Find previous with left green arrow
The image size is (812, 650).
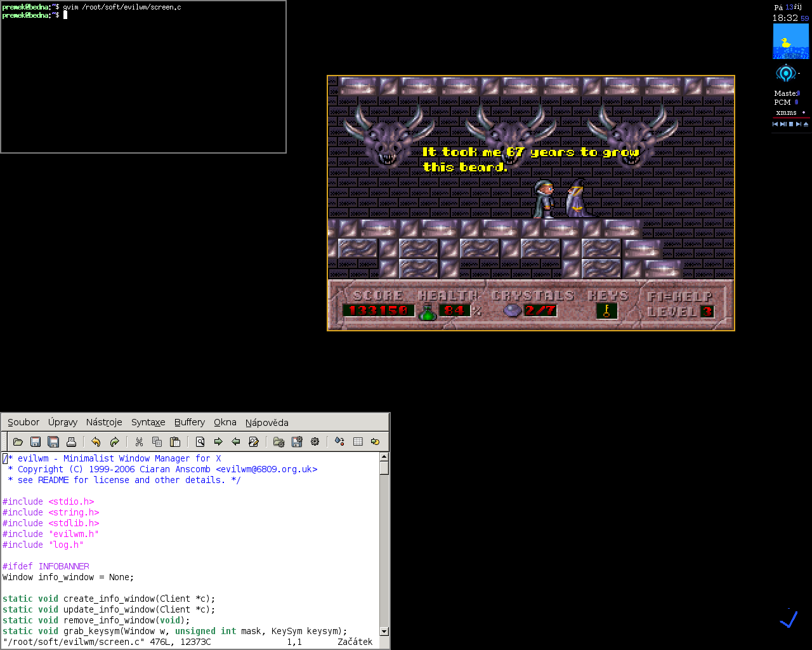coord(236,442)
